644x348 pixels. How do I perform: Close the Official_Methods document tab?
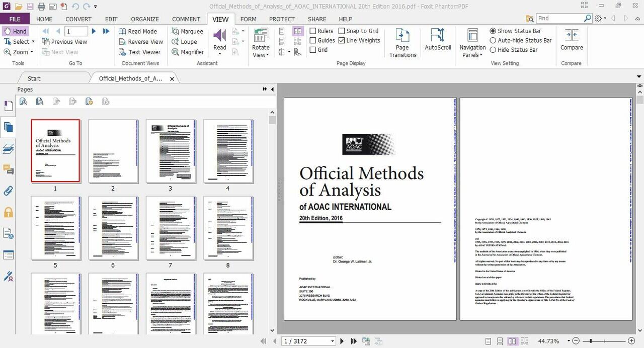click(172, 79)
